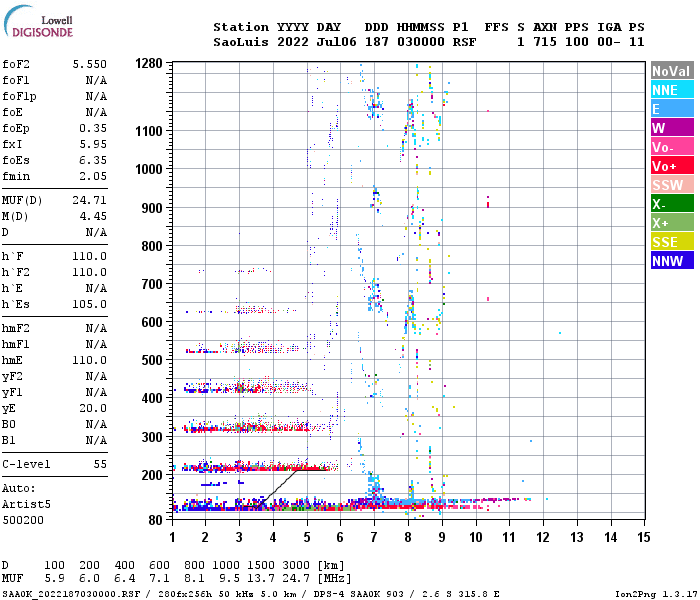
Task: Click the yE value 20.0
Action: point(93,408)
